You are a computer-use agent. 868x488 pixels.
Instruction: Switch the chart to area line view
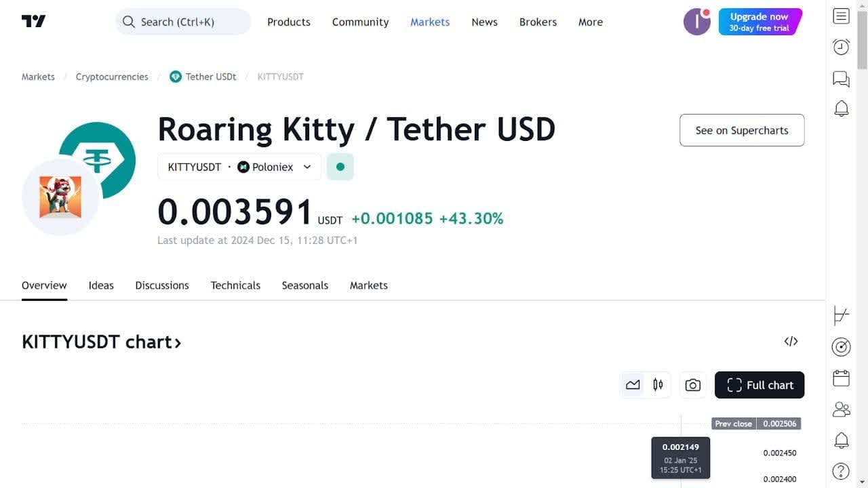click(633, 384)
